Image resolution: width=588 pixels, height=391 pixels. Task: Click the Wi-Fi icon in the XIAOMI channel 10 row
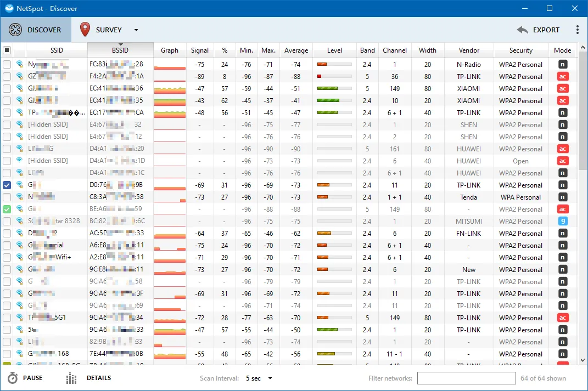point(20,100)
